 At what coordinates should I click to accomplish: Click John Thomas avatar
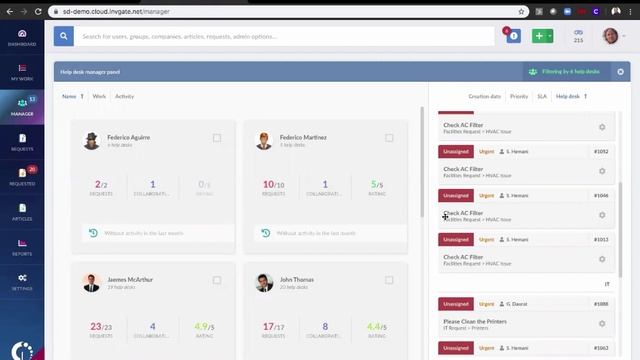click(264, 283)
